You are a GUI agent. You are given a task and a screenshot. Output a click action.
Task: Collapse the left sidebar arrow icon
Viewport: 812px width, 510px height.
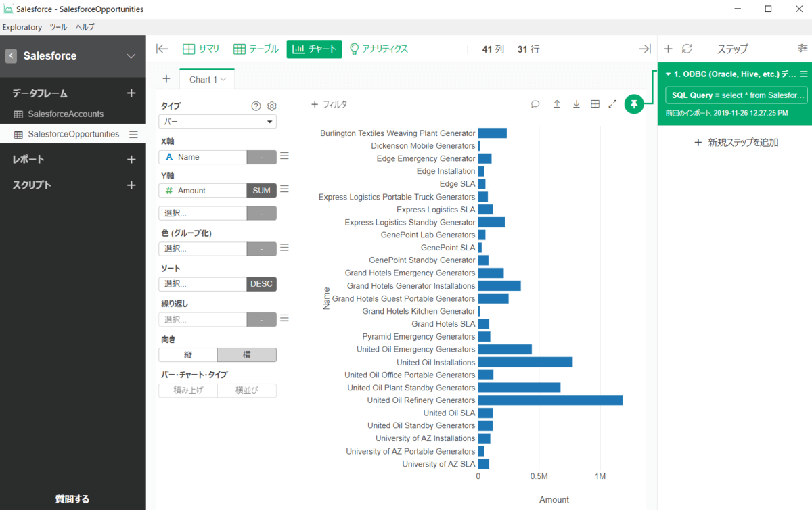point(162,49)
